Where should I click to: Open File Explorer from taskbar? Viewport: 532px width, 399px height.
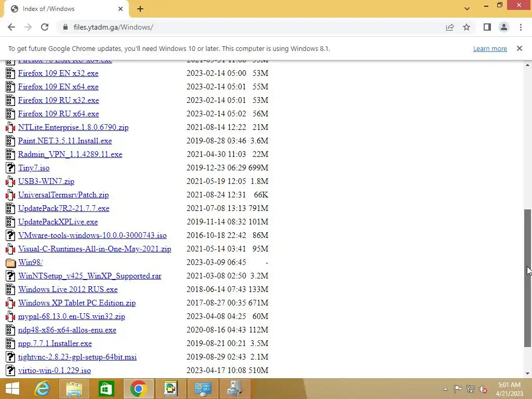(x=74, y=389)
